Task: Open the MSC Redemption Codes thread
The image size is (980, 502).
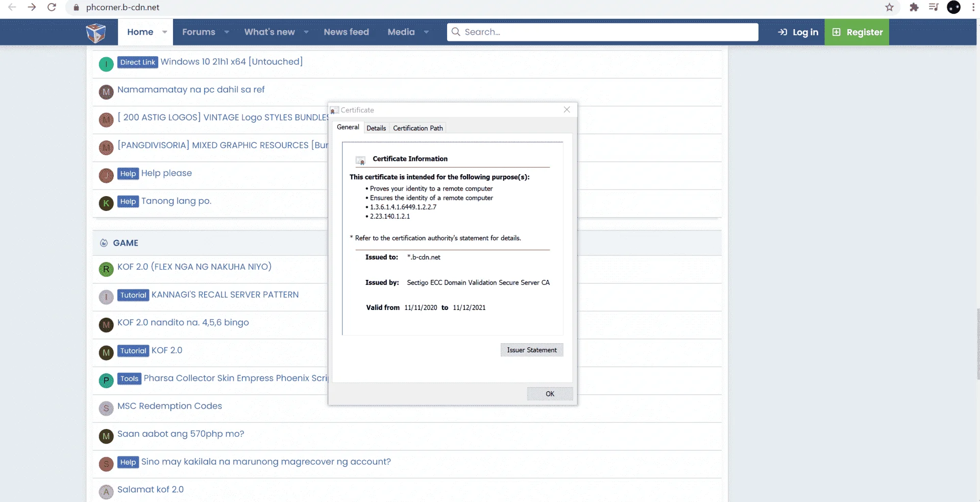Action: click(x=169, y=406)
